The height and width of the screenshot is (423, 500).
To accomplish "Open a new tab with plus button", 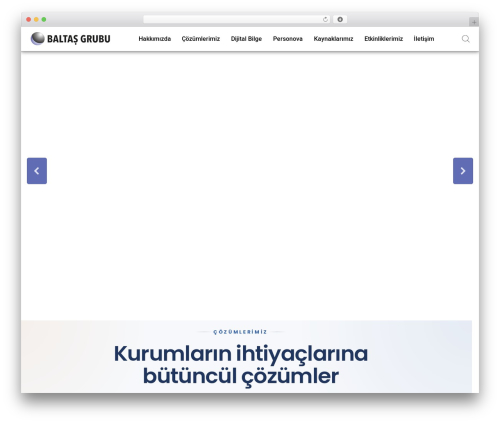I will [x=474, y=22].
